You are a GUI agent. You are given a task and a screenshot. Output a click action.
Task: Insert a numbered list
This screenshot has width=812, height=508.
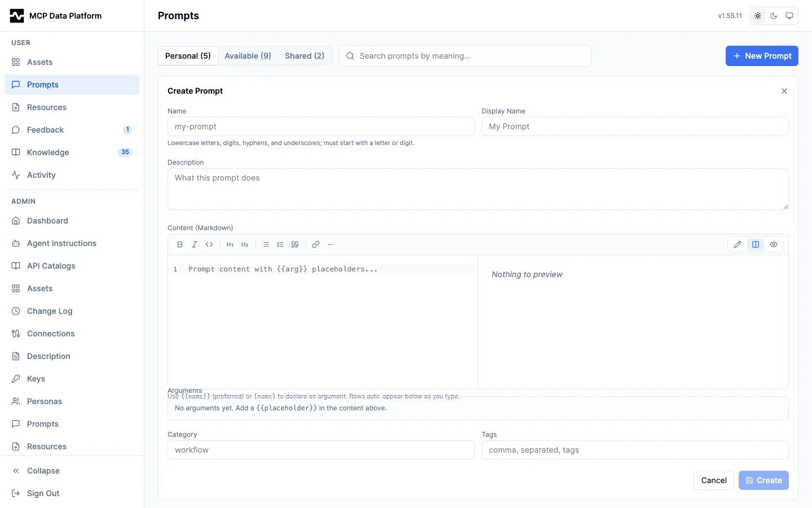tap(280, 244)
